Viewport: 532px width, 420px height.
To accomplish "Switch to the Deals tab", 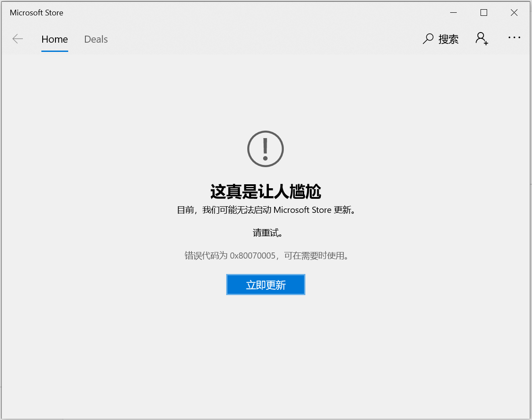I will click(95, 39).
